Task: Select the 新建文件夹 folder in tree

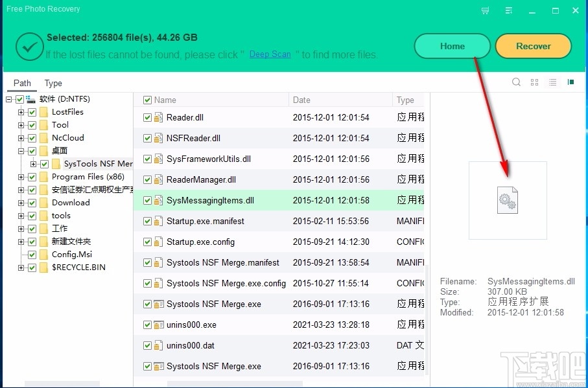Action: (x=71, y=242)
